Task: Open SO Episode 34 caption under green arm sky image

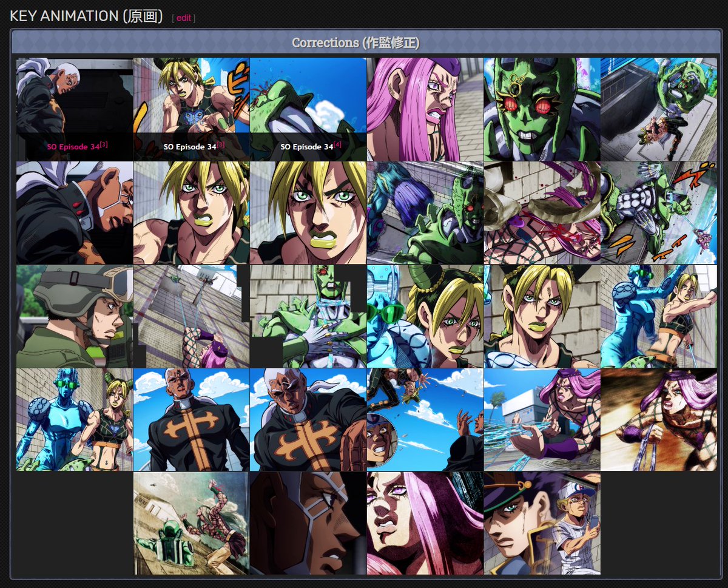Action: (306, 147)
